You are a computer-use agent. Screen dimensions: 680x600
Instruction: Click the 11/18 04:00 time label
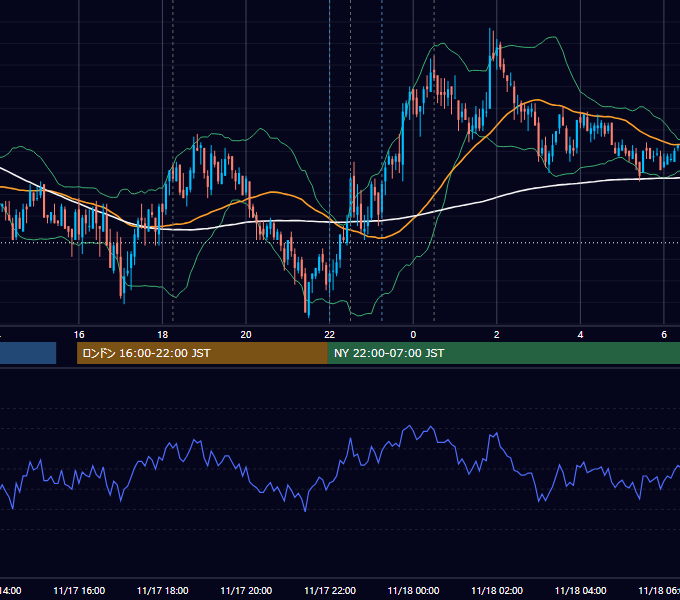[x=580, y=590]
